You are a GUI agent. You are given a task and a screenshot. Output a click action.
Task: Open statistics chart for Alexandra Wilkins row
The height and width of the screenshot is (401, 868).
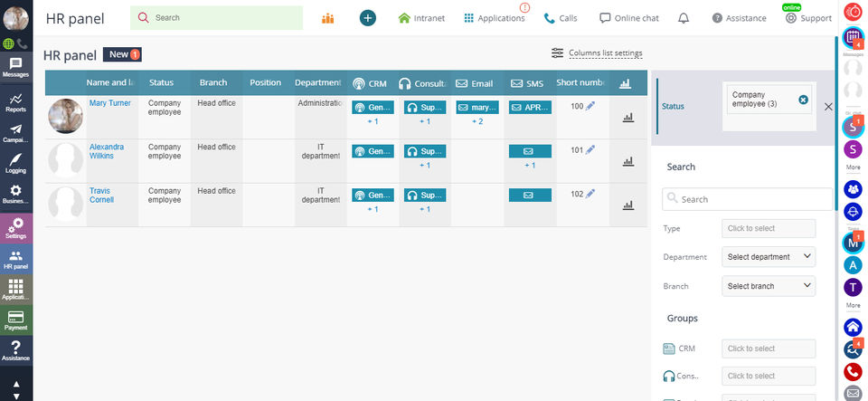[627, 161]
